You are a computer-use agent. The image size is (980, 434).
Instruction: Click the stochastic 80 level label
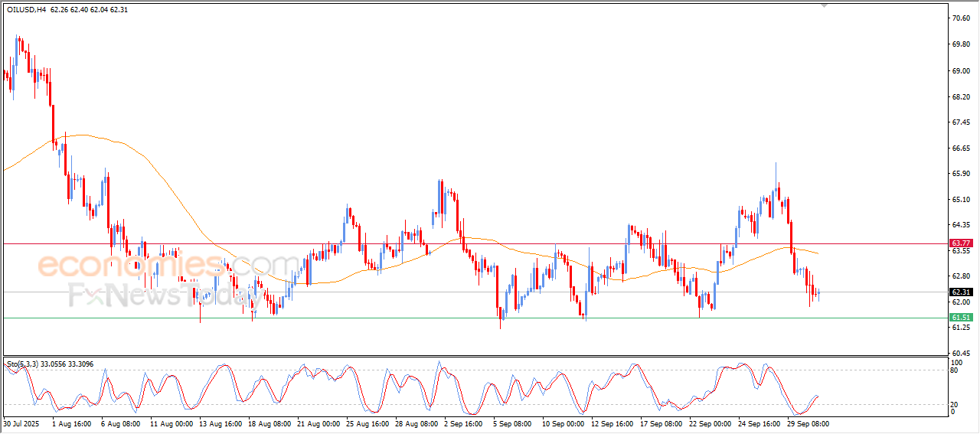coord(954,370)
